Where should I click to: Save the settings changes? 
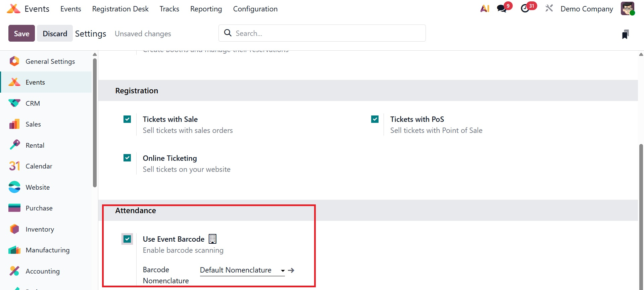pyautogui.click(x=21, y=34)
